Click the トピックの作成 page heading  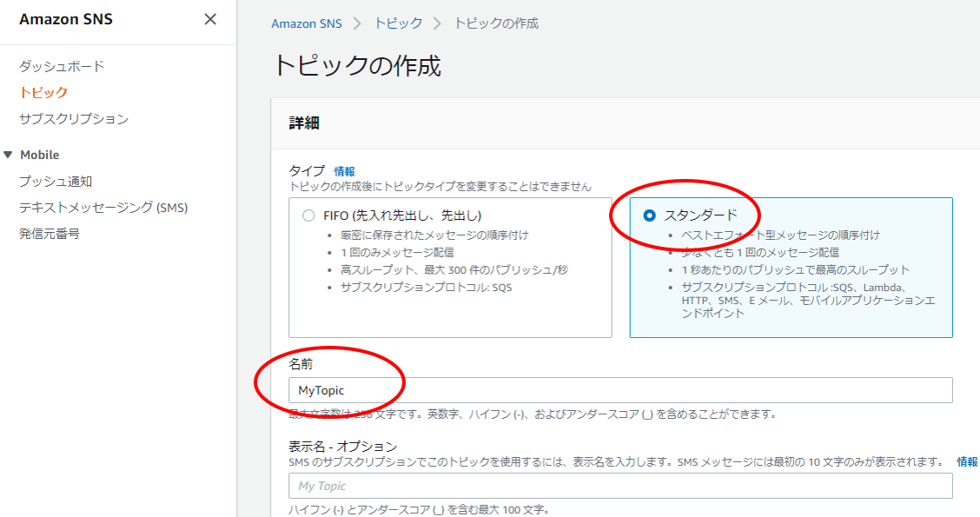[357, 66]
